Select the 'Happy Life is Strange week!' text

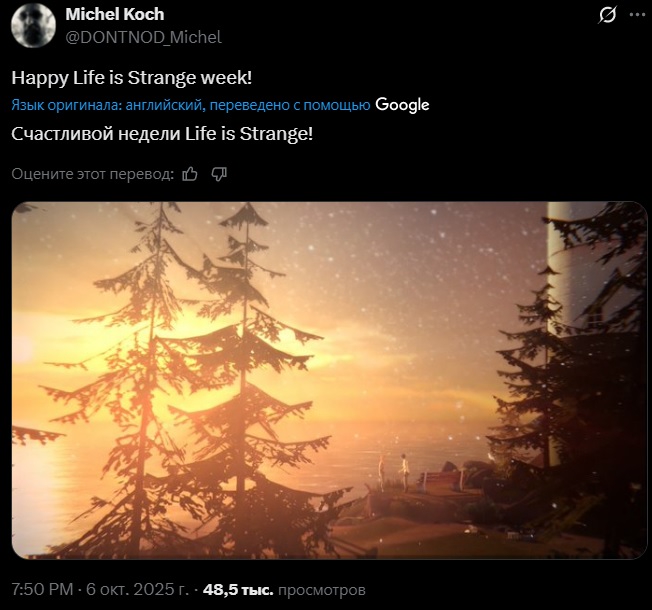[x=132, y=78]
